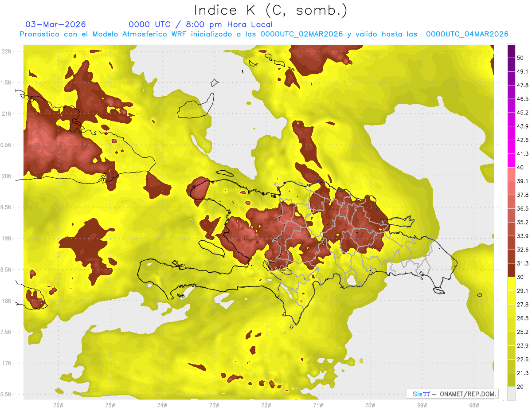Click the '47.8' value on the color scale
Image resolution: width=532 pixels, height=411 pixels.
[523, 85]
